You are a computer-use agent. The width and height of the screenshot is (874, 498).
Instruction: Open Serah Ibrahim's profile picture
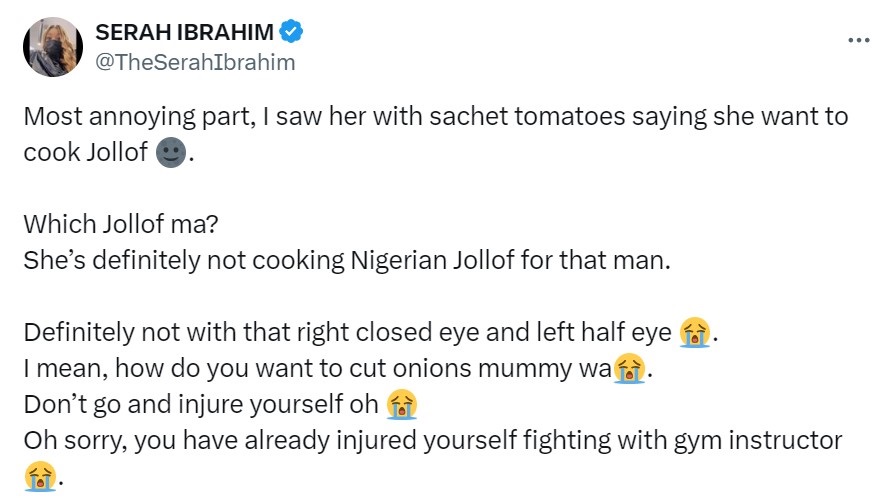pos(52,47)
